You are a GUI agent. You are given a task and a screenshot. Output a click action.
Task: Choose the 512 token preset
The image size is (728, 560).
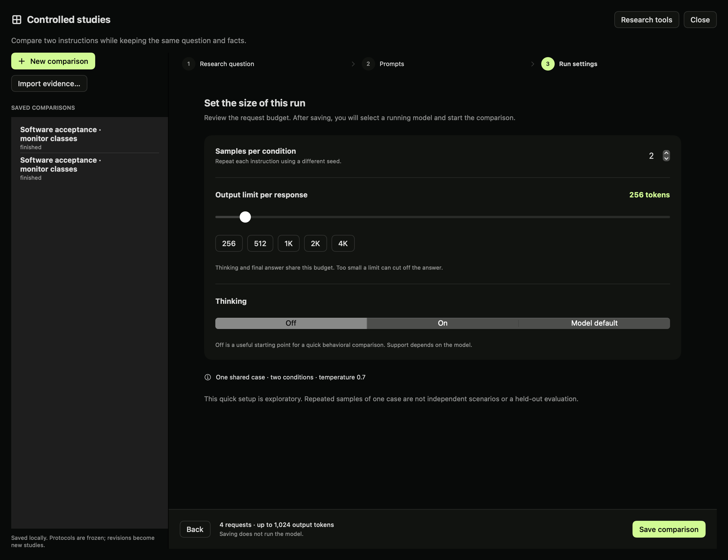coord(260,243)
